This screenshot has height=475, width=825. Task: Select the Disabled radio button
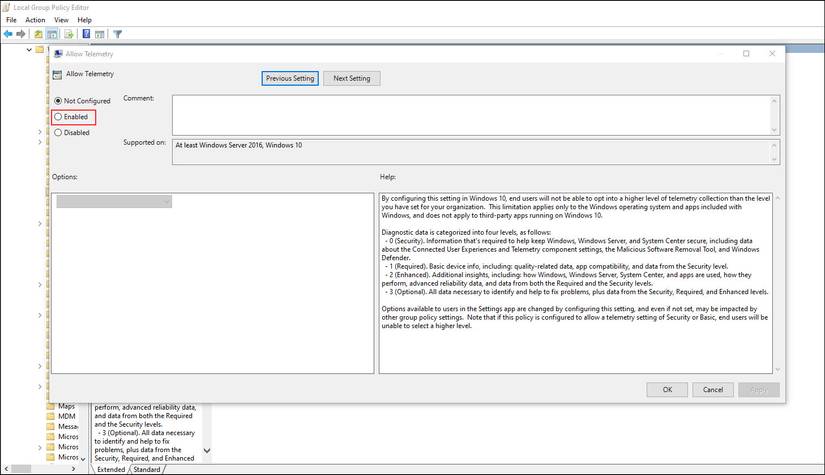(58, 133)
